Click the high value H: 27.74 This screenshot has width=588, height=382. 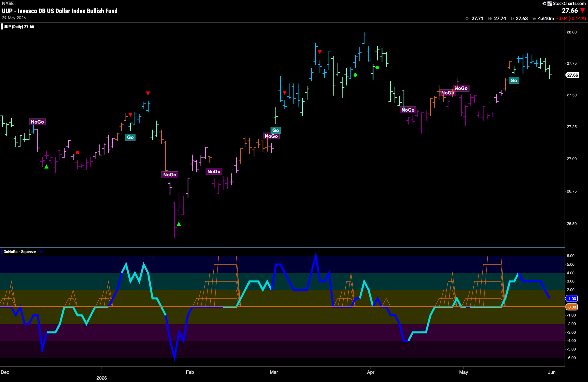(x=497, y=19)
